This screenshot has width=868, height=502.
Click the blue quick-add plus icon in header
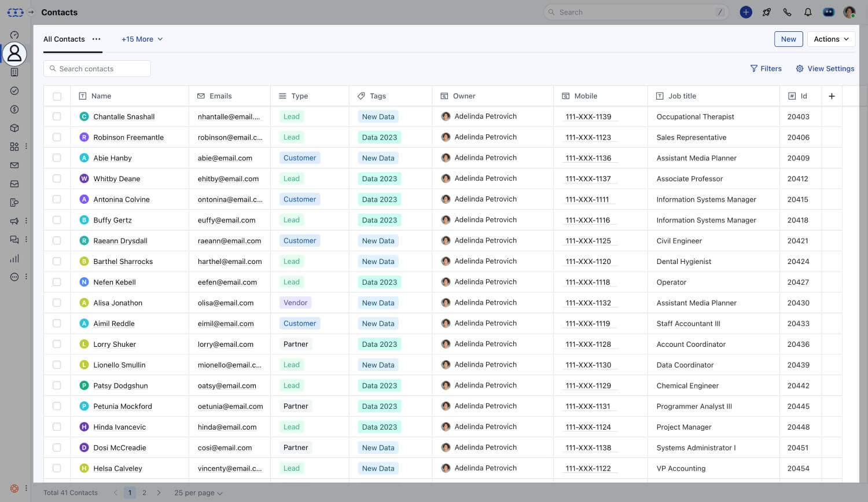pyautogui.click(x=746, y=12)
